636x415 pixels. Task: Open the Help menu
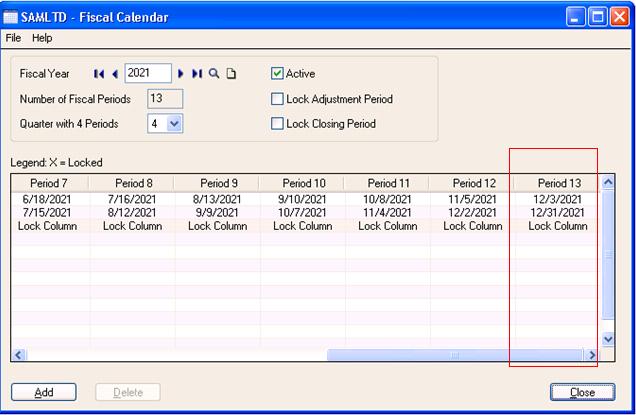tap(42, 38)
